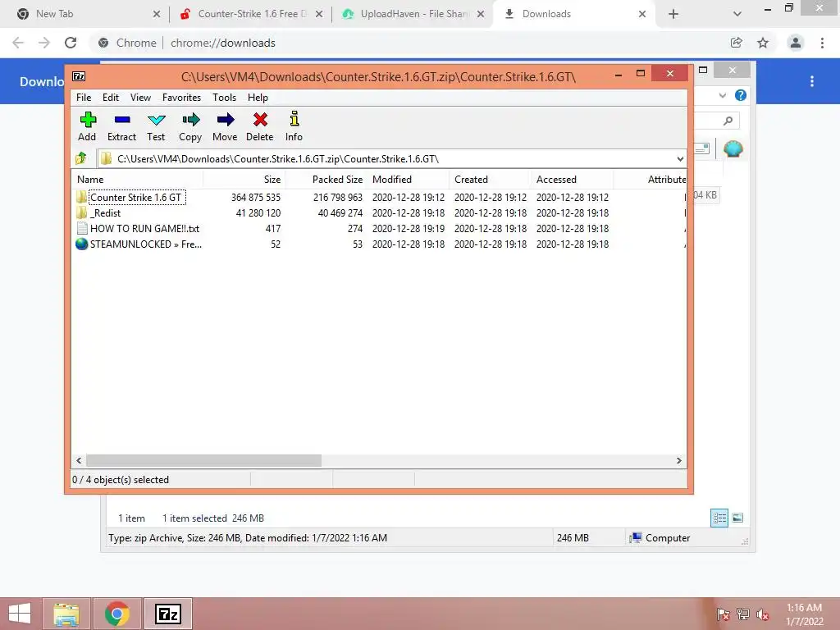The image size is (840, 630).
Task: Click the 7-Zip taskbar icon
Action: 168,614
